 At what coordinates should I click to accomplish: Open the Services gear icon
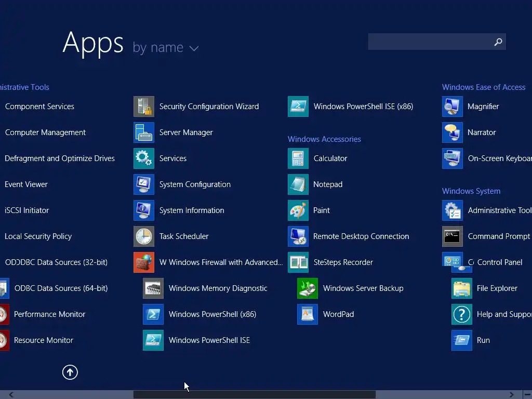144,158
